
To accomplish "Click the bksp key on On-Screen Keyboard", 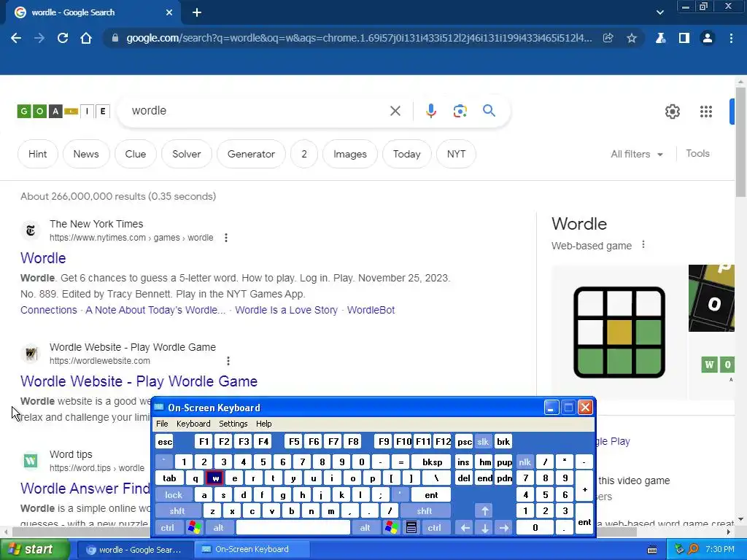I will click(433, 462).
